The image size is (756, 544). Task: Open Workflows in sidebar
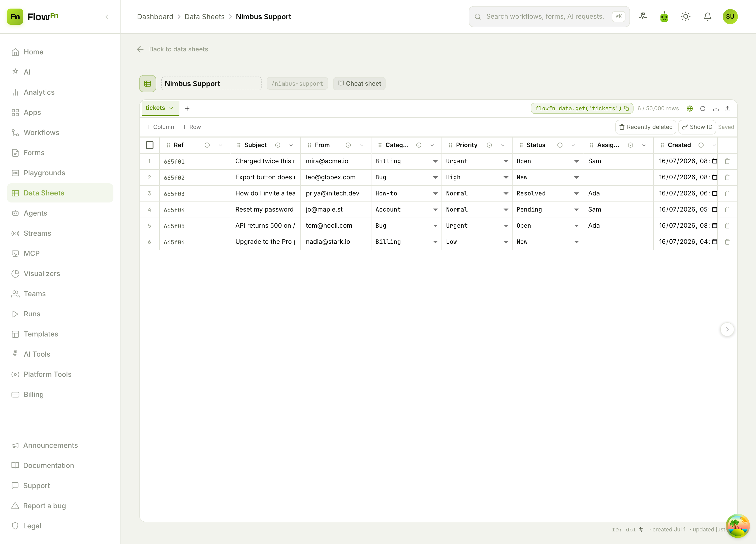[x=60, y=132]
